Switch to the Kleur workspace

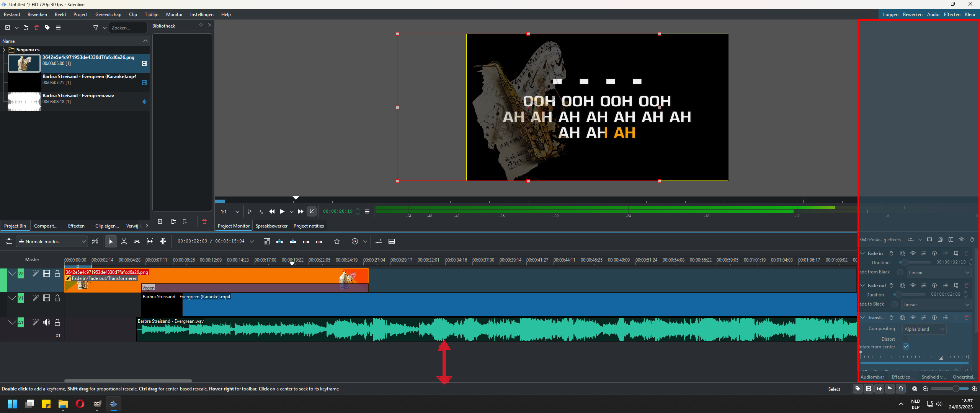[970, 15]
